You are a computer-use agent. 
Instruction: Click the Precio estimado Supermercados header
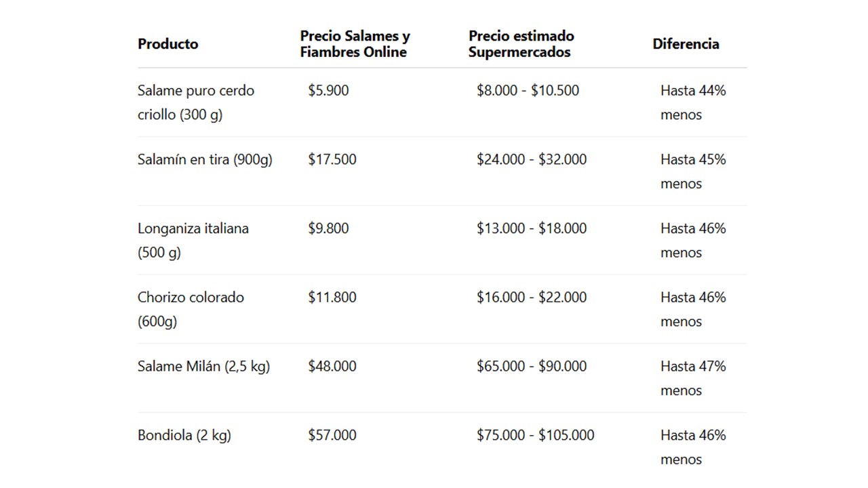(x=521, y=44)
